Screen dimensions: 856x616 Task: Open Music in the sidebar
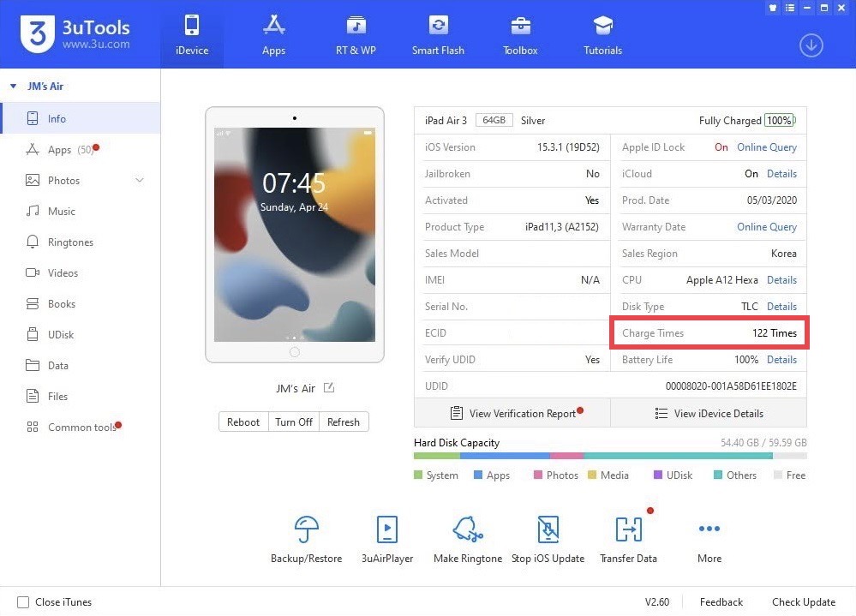pos(81,211)
